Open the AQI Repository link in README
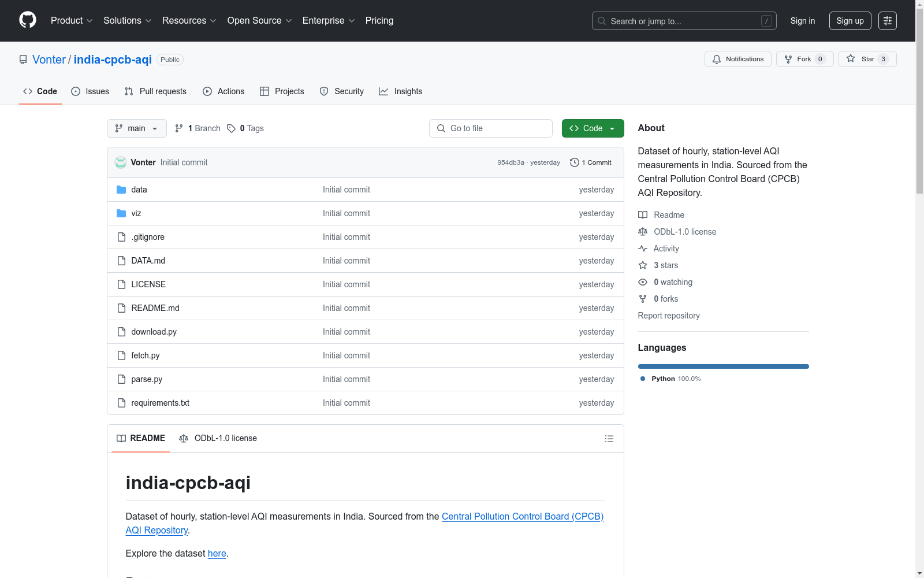Viewport: 924px width, 578px height. point(157,530)
